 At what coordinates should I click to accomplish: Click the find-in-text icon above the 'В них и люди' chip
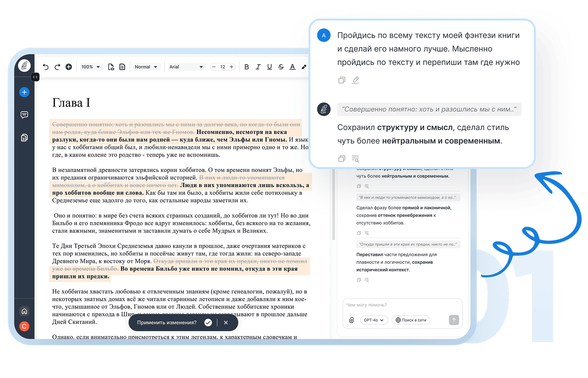pyautogui.click(x=367, y=186)
